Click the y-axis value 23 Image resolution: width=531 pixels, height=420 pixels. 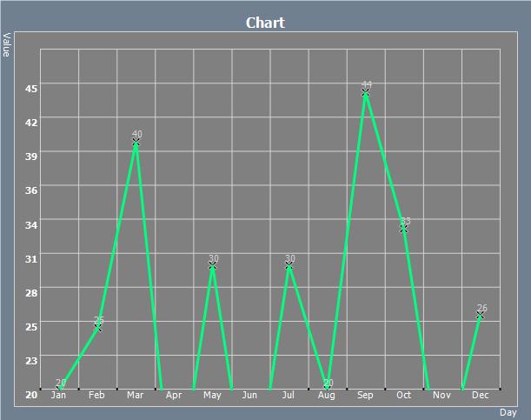(31, 361)
